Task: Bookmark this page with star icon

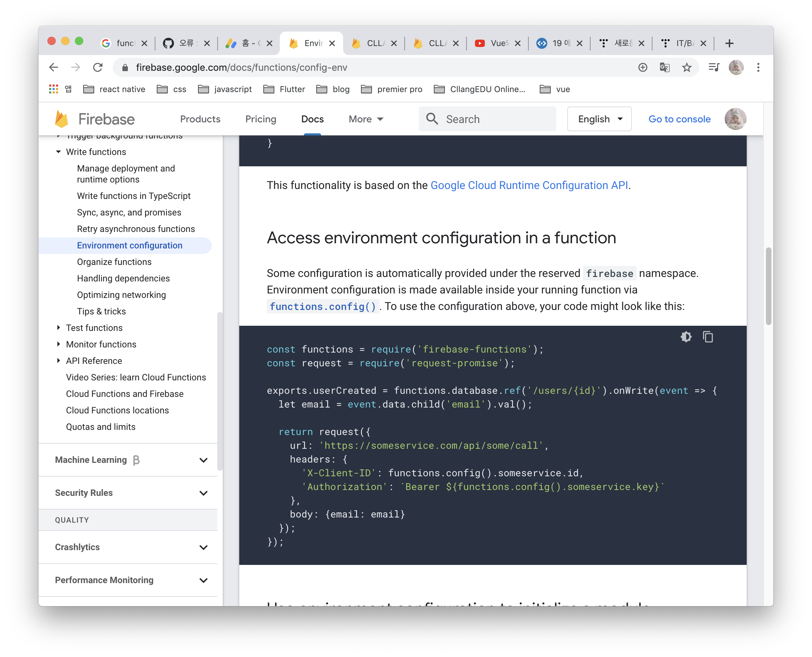Action: (686, 67)
